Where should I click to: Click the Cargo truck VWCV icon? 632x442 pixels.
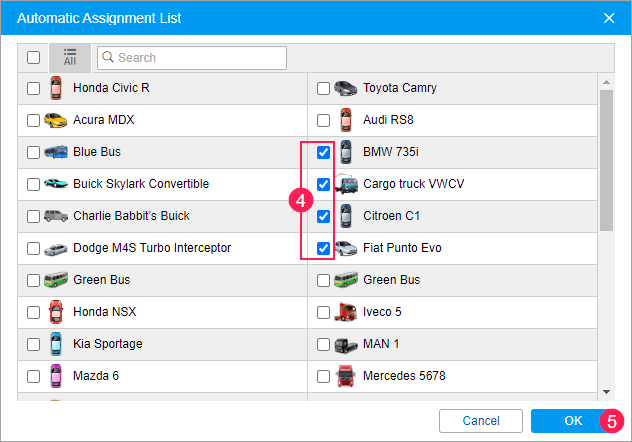tap(346, 184)
